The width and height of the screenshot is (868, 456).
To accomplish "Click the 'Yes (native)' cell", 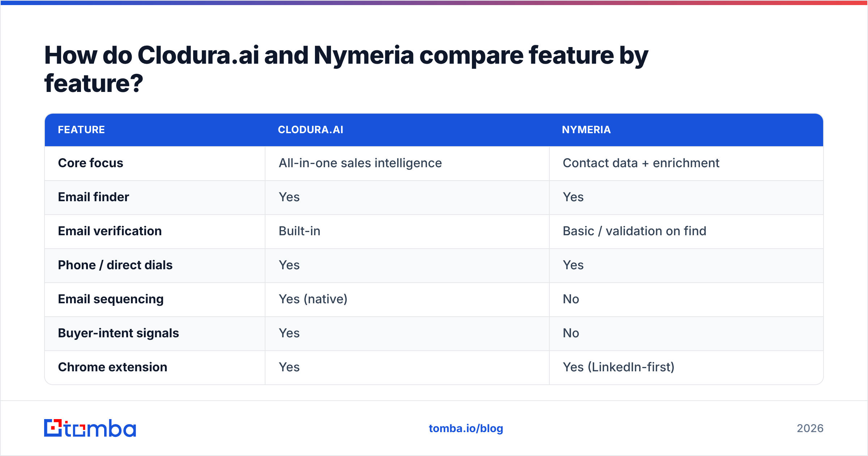I will point(313,299).
